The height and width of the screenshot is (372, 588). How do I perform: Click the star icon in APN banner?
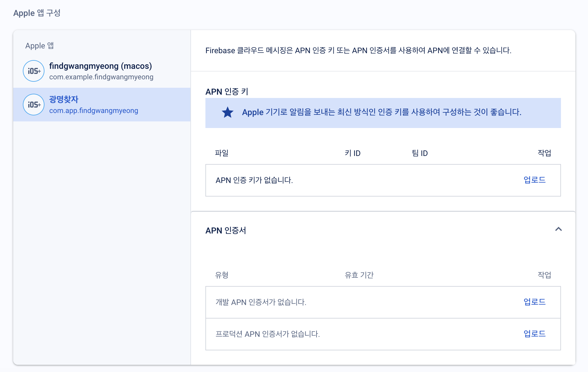[227, 112]
